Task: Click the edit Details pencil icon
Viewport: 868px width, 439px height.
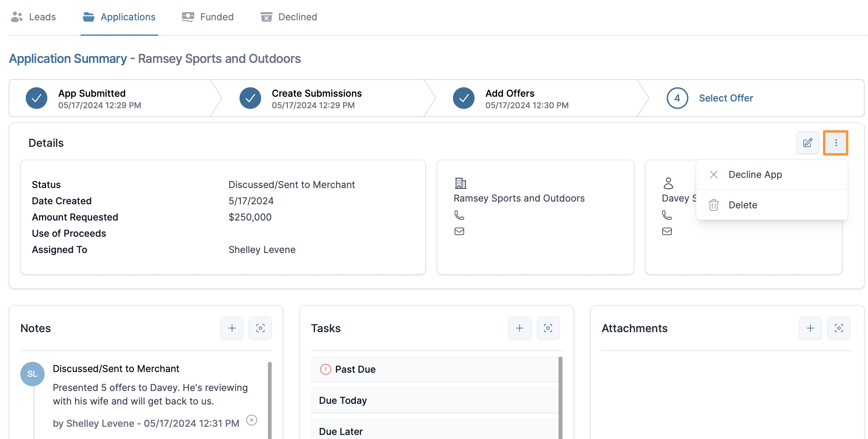Action: coord(807,143)
